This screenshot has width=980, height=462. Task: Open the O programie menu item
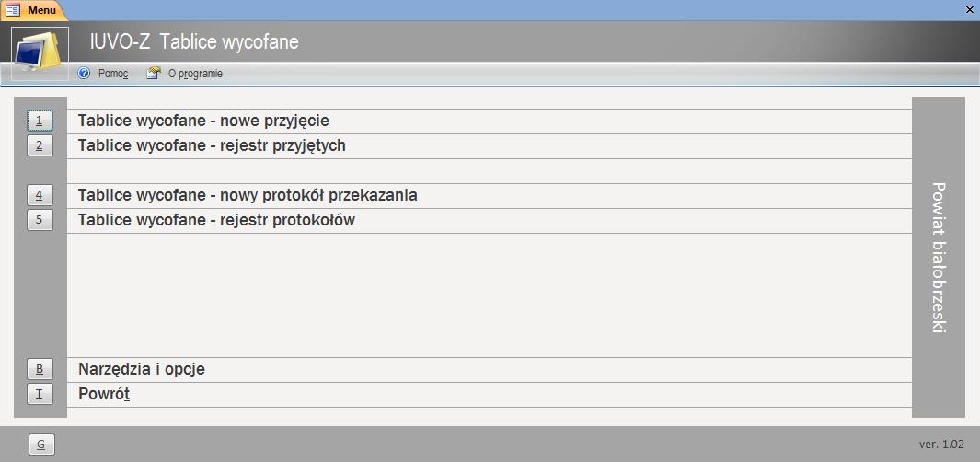pos(195,74)
